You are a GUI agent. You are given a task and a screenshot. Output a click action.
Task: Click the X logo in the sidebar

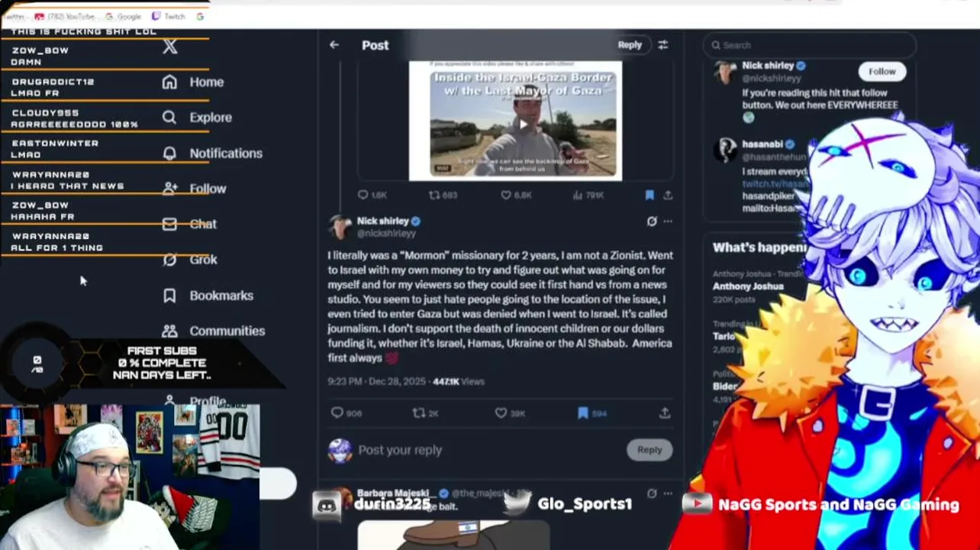coord(169,47)
